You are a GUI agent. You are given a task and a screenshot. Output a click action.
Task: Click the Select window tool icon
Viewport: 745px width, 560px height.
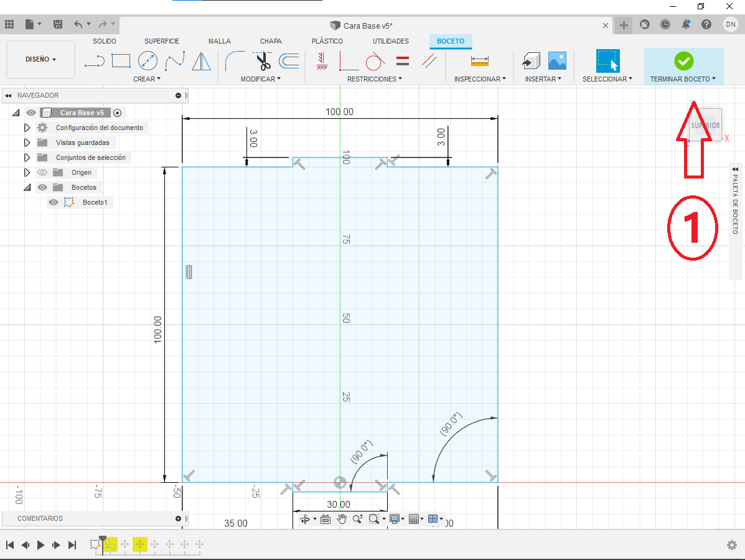click(x=607, y=61)
